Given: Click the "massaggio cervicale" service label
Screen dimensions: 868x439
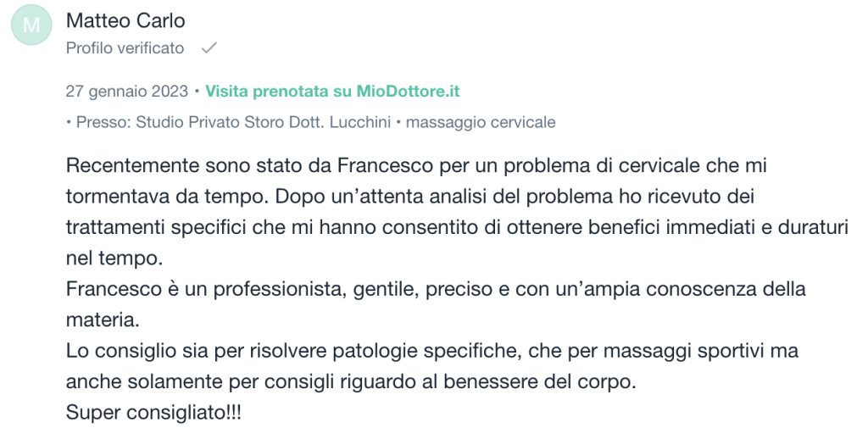Looking at the screenshot, I should [481, 122].
